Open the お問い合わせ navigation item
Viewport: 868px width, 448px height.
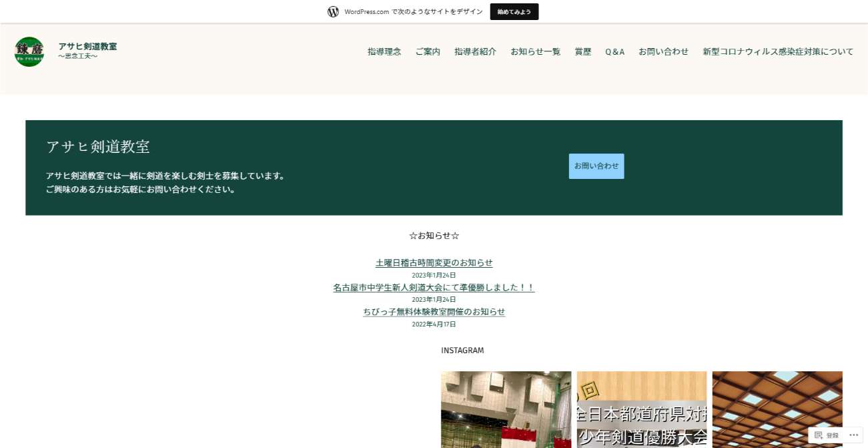pyautogui.click(x=663, y=51)
